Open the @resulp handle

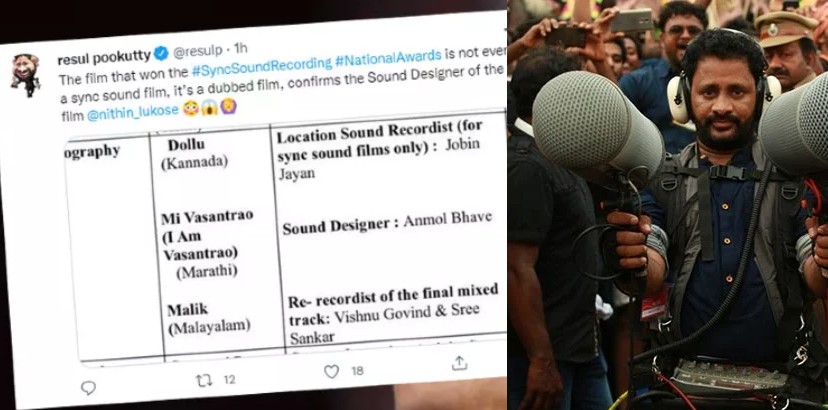(196, 51)
